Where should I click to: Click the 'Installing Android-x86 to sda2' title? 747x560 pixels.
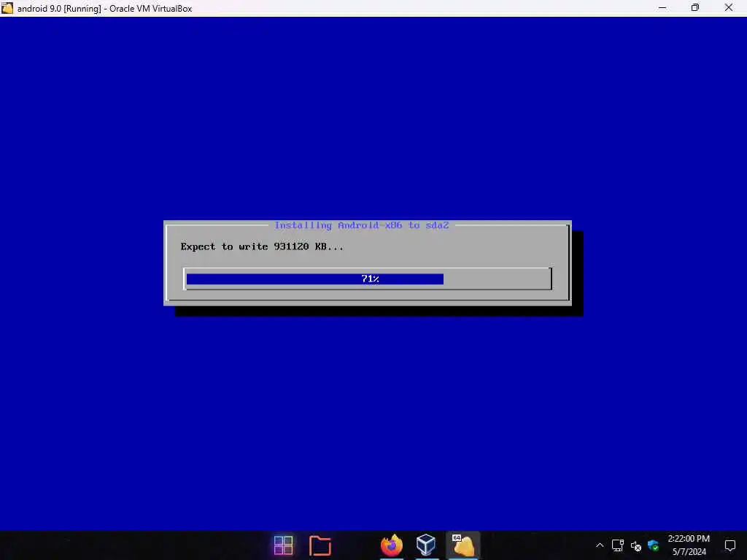point(362,225)
